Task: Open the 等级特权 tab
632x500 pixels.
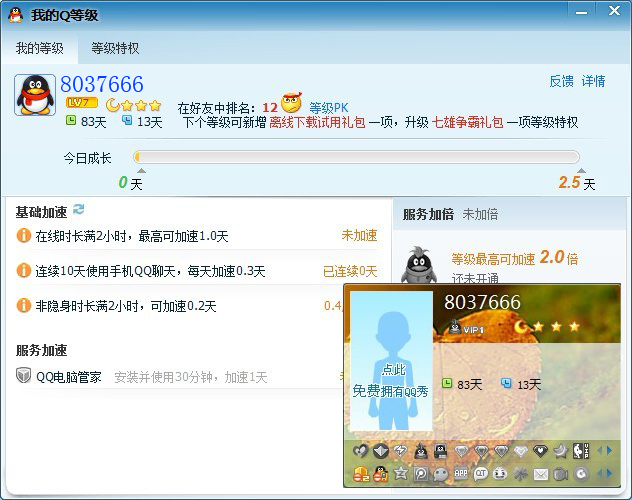Action: click(x=115, y=48)
